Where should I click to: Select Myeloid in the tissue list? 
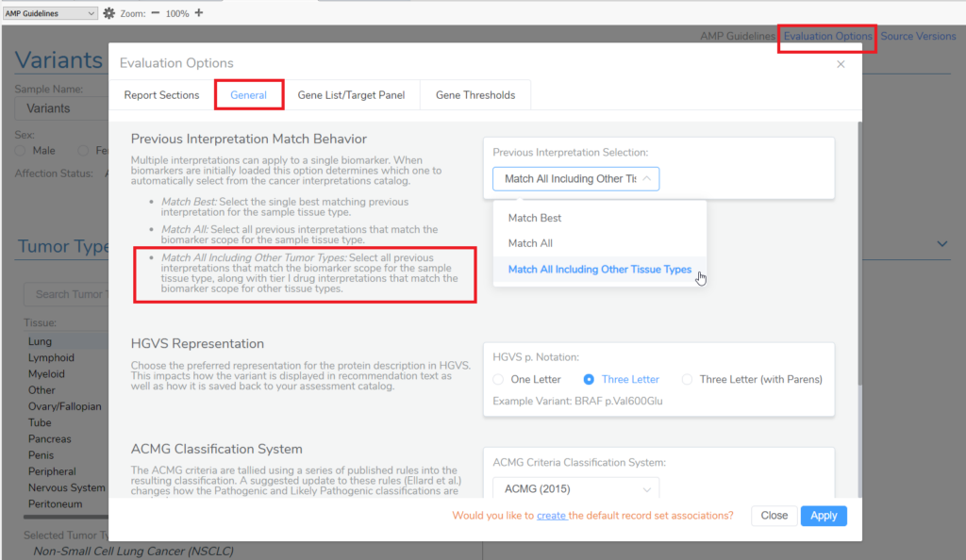[x=46, y=373]
